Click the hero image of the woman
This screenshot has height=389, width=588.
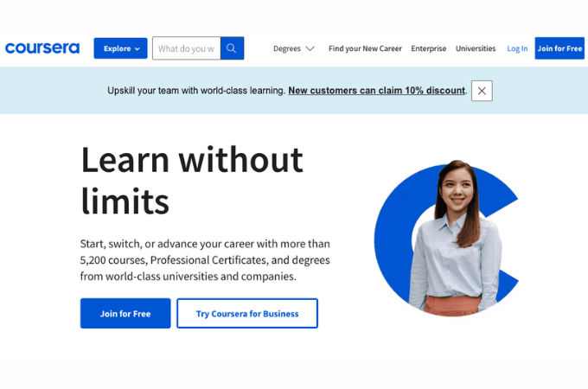[446, 239]
